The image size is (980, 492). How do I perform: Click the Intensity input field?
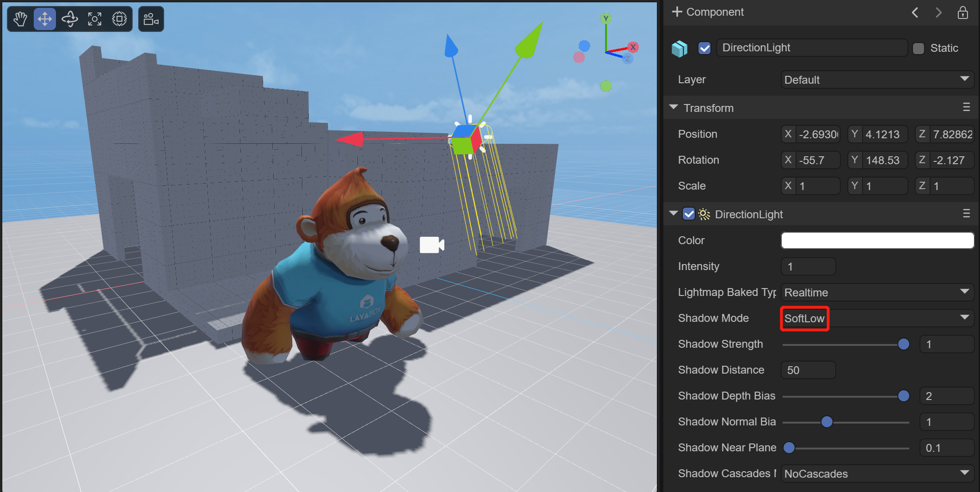coord(808,266)
